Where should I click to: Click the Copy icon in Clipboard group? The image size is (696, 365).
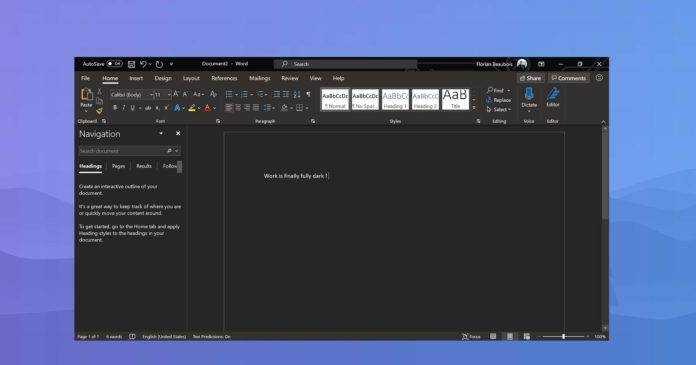(99, 101)
